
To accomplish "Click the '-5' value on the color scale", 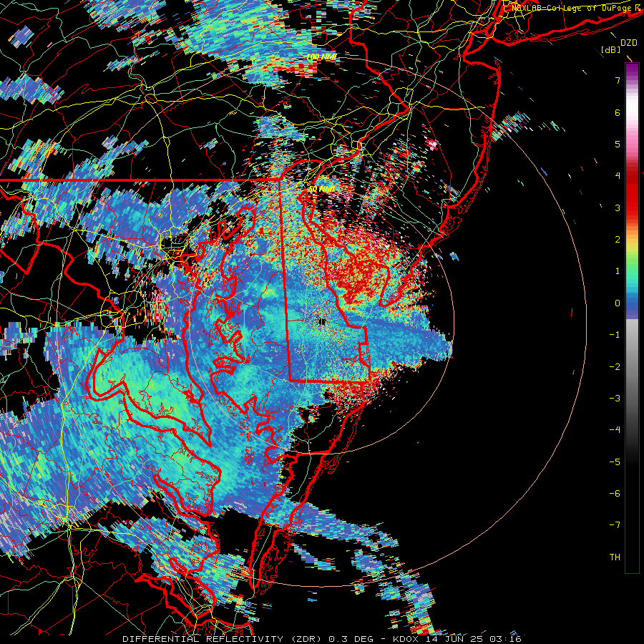I will (615, 462).
